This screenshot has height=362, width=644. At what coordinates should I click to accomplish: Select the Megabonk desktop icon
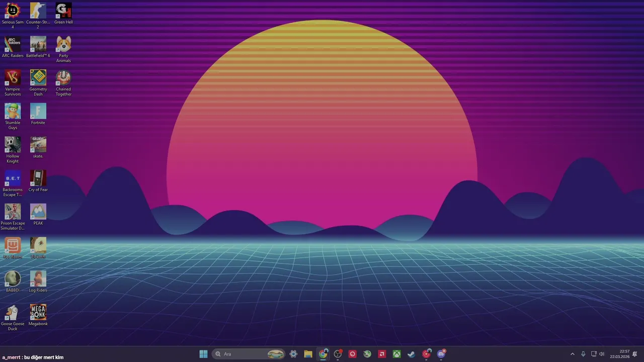(x=38, y=315)
